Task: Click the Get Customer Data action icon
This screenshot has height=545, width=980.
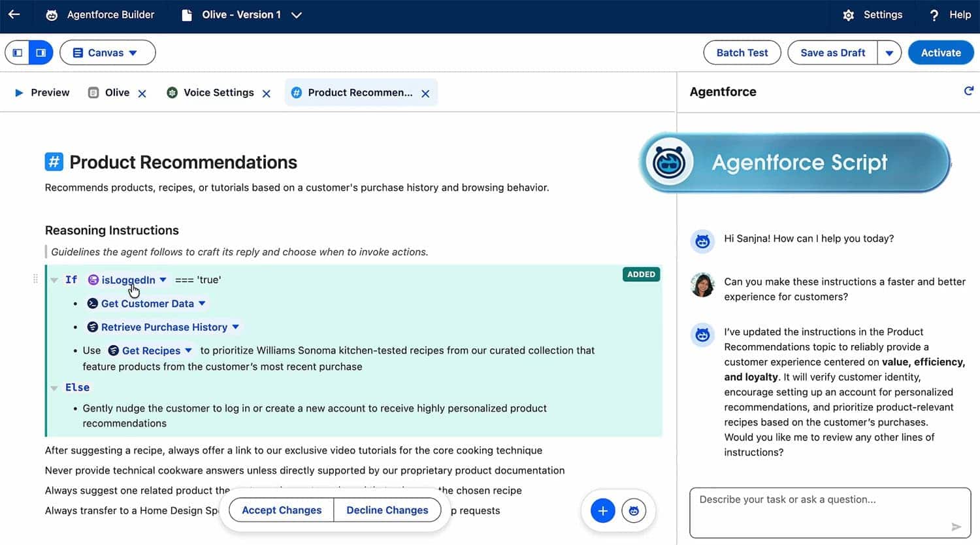Action: (x=93, y=303)
